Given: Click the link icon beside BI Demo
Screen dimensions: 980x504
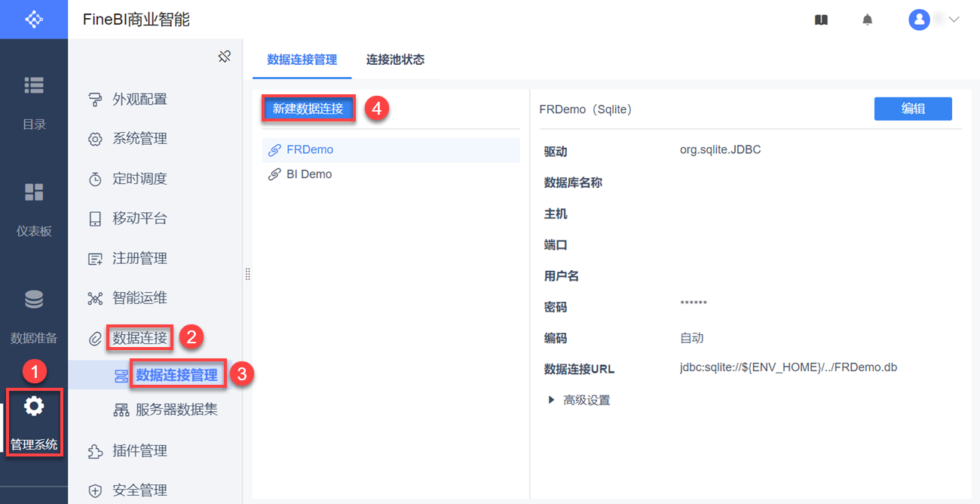Looking at the screenshot, I should pos(275,174).
